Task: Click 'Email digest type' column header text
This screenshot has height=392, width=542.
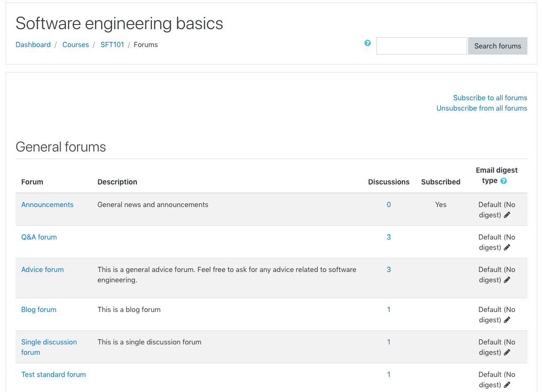Action: (x=497, y=175)
